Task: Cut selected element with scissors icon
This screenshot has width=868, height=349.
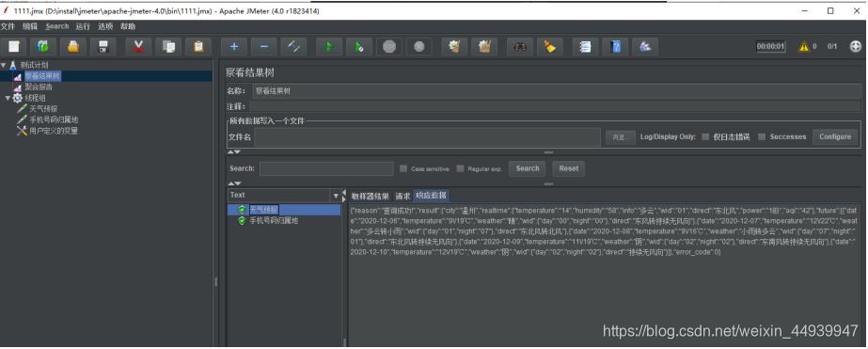Action: coord(138,46)
